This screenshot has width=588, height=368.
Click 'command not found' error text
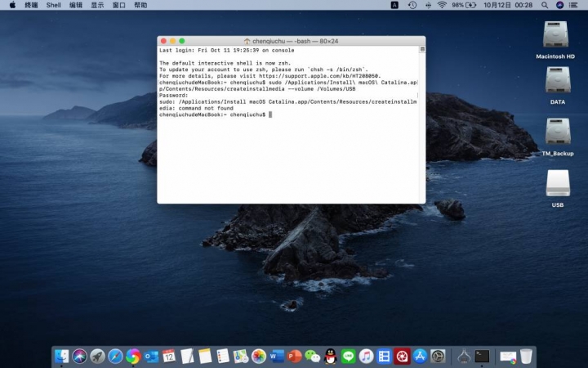[x=206, y=108]
